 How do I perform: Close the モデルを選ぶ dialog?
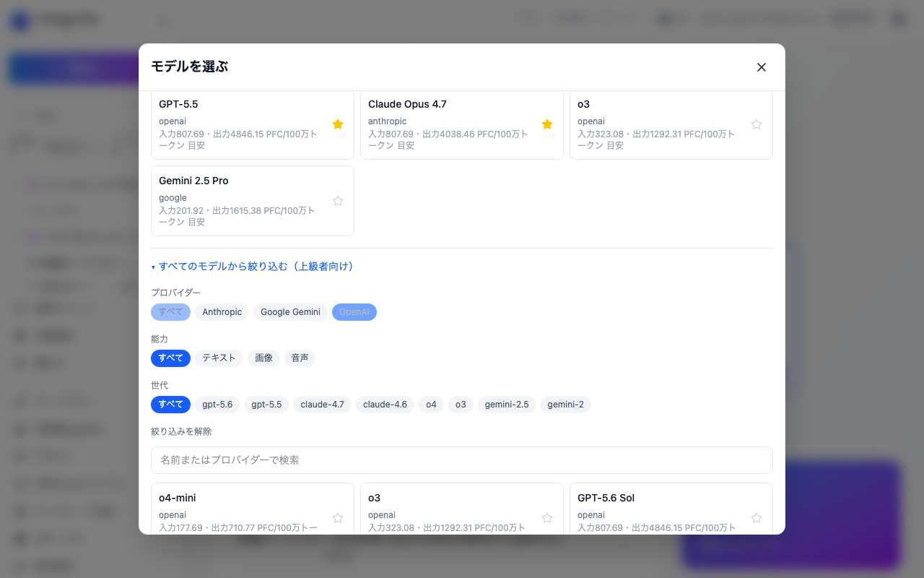click(762, 67)
